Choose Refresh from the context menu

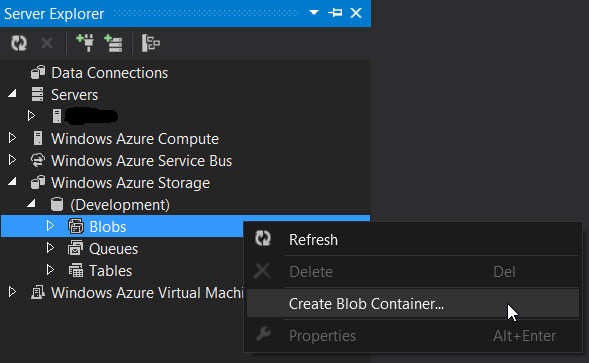click(x=413, y=240)
